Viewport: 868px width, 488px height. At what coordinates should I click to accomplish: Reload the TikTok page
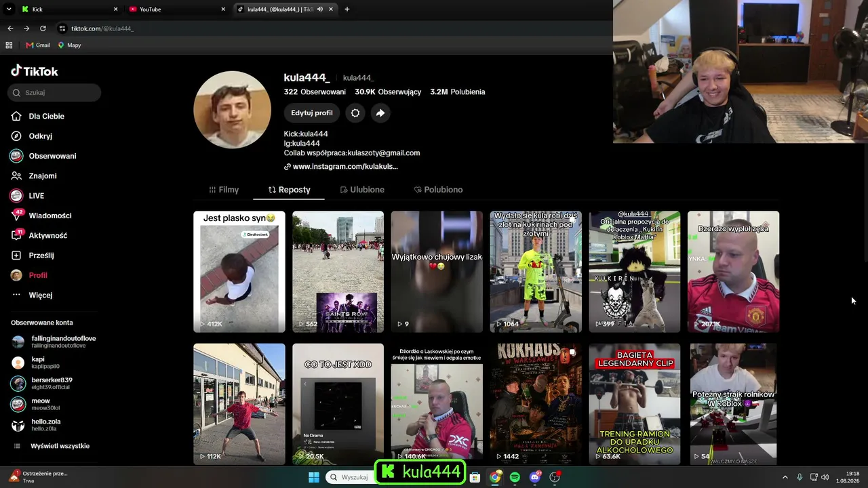[43, 28]
